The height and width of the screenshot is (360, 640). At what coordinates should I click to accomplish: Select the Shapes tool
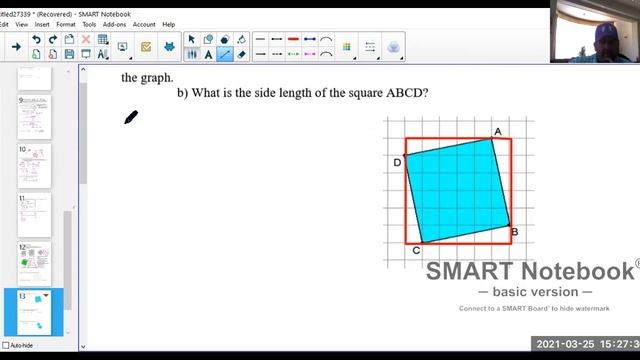pos(208,39)
